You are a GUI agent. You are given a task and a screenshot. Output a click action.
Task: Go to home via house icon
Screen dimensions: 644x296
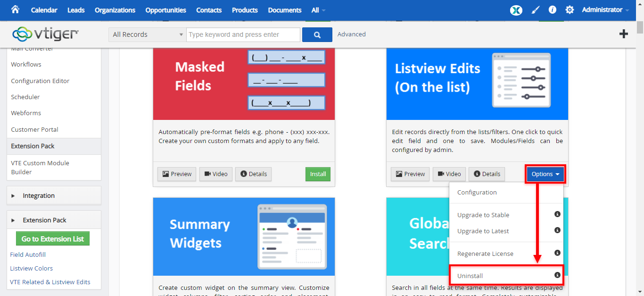15,9
